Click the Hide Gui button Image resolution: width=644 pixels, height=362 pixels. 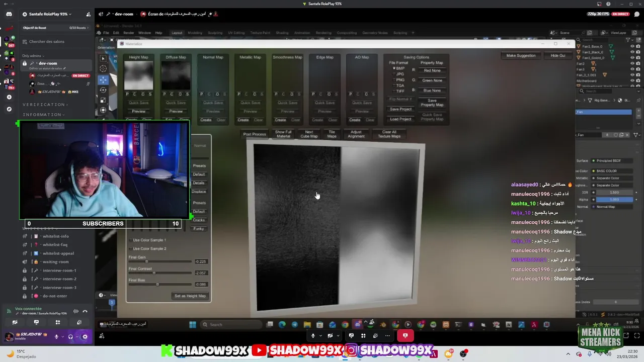tap(558, 56)
